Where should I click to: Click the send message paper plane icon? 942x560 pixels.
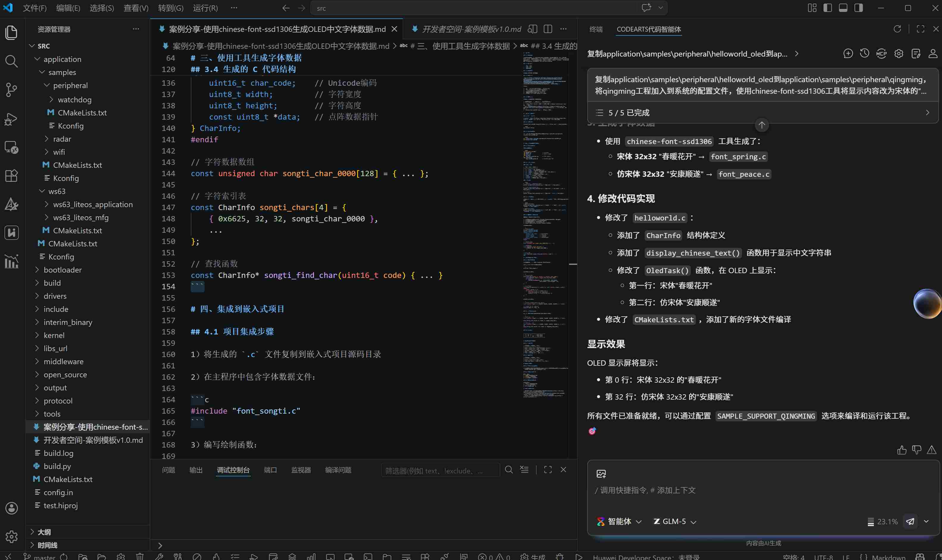pos(910,521)
